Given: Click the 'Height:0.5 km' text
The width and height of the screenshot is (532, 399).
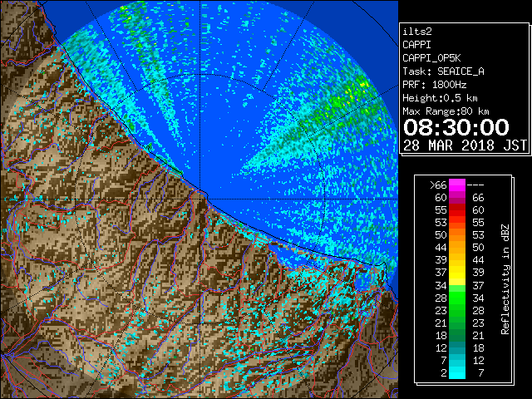Looking at the screenshot, I should pyautogui.click(x=440, y=98).
